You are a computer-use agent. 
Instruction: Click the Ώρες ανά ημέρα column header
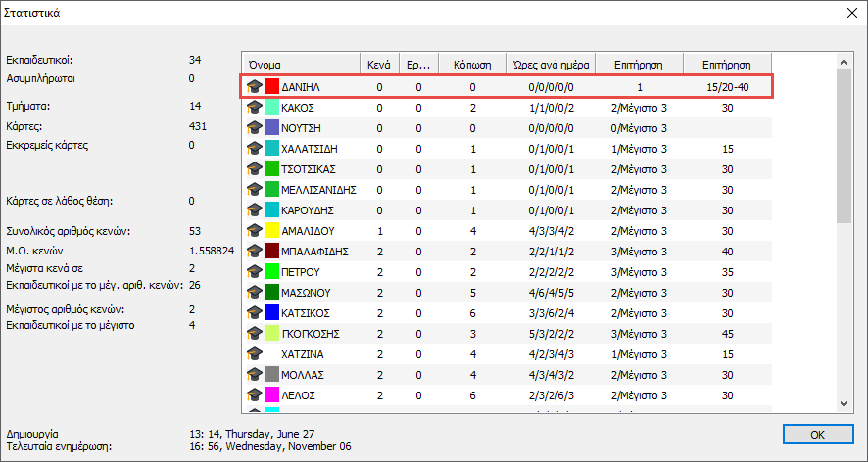coord(551,65)
